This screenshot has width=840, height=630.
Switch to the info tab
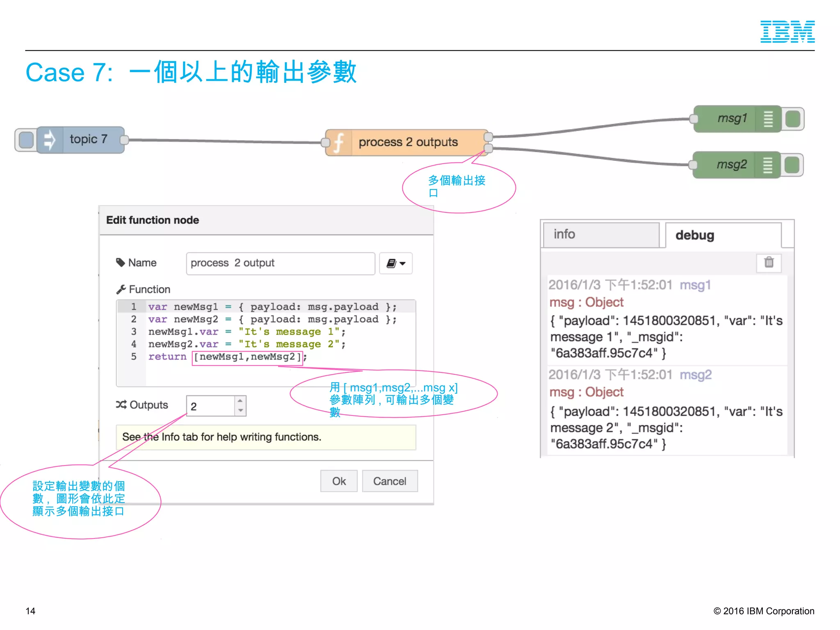tap(601, 235)
